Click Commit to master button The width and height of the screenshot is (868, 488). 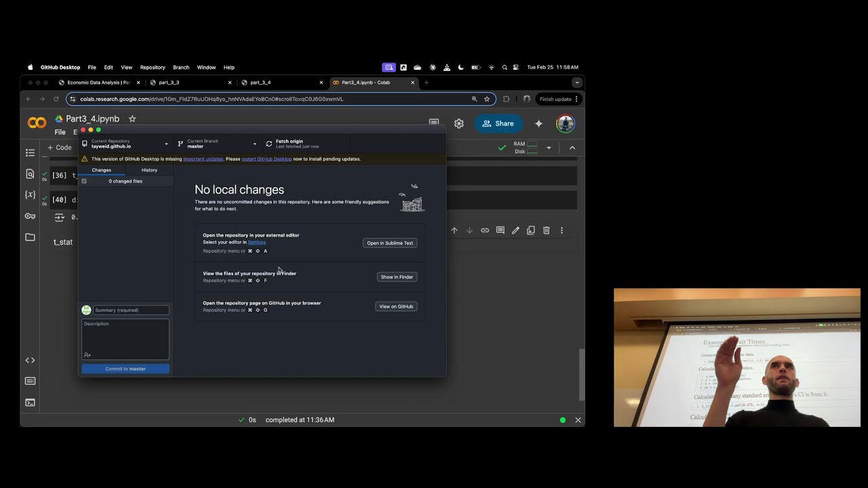tap(125, 369)
